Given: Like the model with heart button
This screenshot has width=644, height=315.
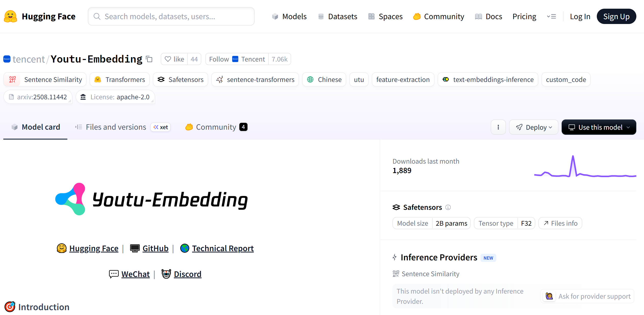Looking at the screenshot, I should tap(174, 59).
